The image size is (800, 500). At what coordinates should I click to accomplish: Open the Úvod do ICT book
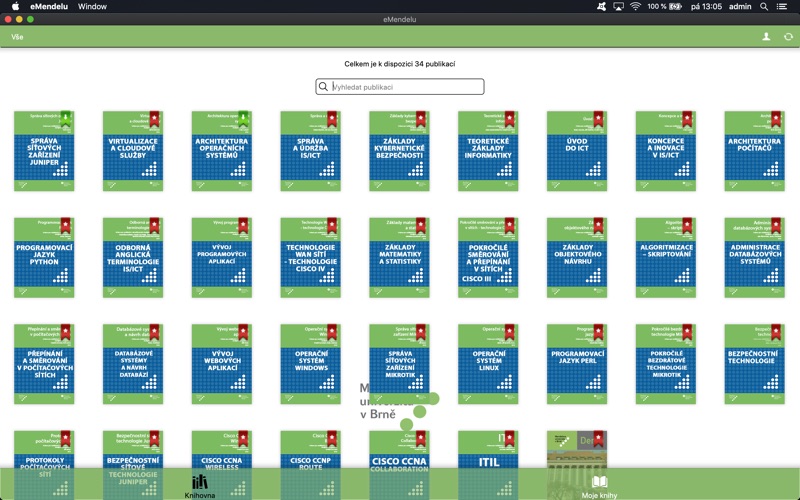[x=577, y=151]
